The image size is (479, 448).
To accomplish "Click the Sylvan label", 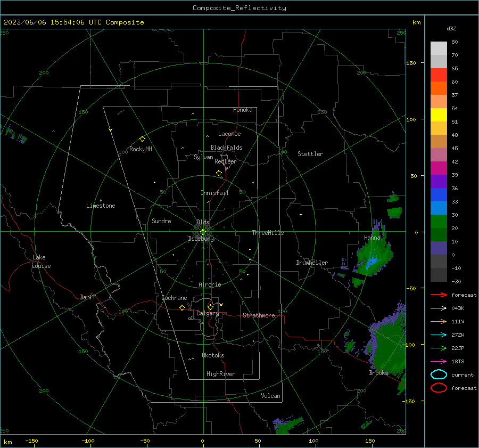I will [203, 157].
